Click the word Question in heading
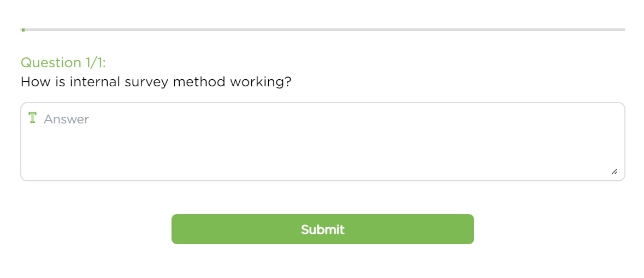This screenshot has width=644, height=278. point(50,63)
